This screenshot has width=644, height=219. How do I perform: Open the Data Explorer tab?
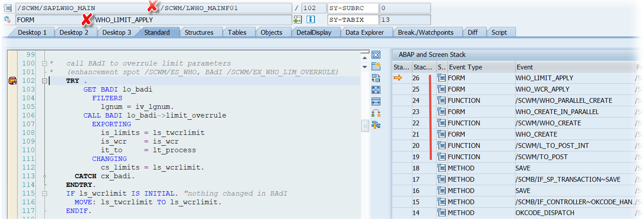click(365, 32)
